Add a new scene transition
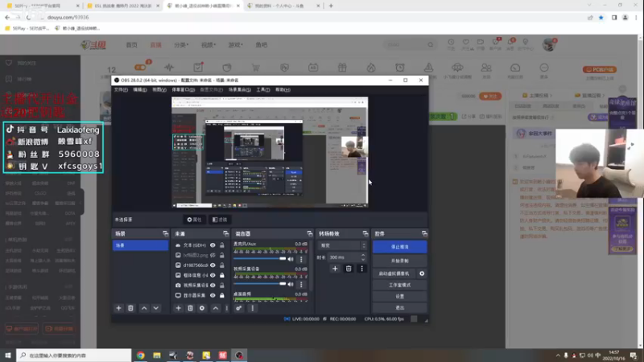The image size is (644, 362). [x=335, y=269]
